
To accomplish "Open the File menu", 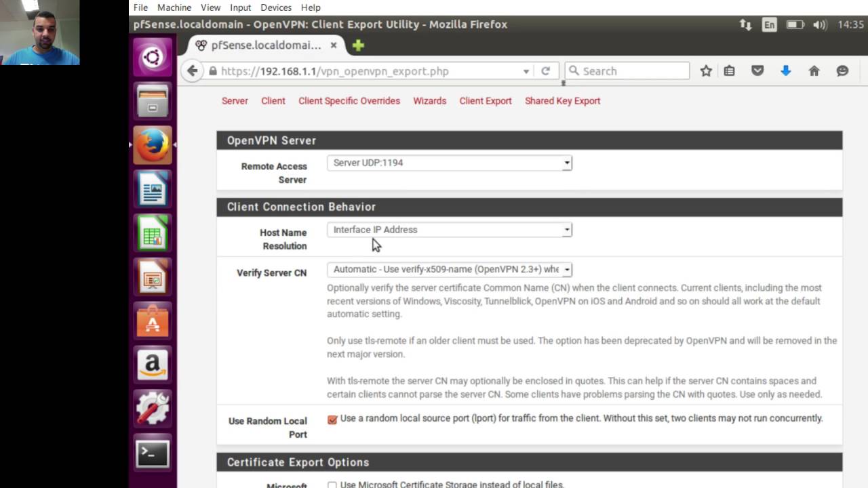I will point(140,7).
